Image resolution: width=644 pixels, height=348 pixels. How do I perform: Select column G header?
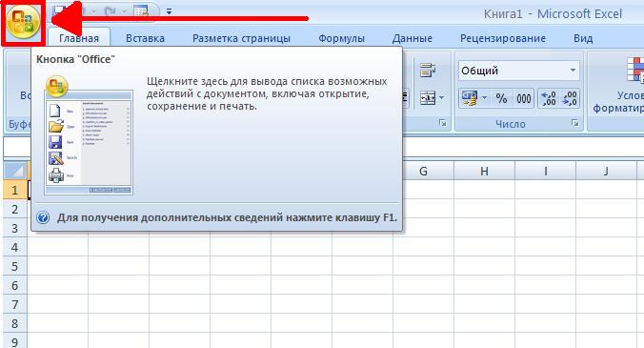(x=423, y=171)
